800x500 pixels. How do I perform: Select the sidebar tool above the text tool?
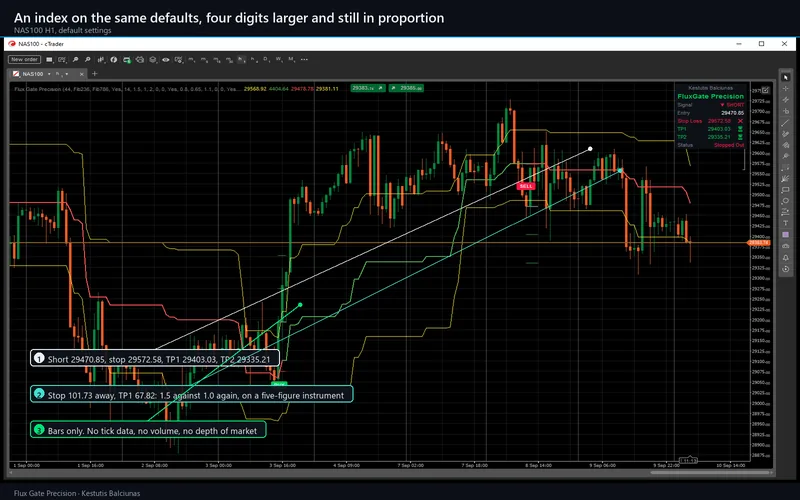pyautogui.click(x=786, y=211)
